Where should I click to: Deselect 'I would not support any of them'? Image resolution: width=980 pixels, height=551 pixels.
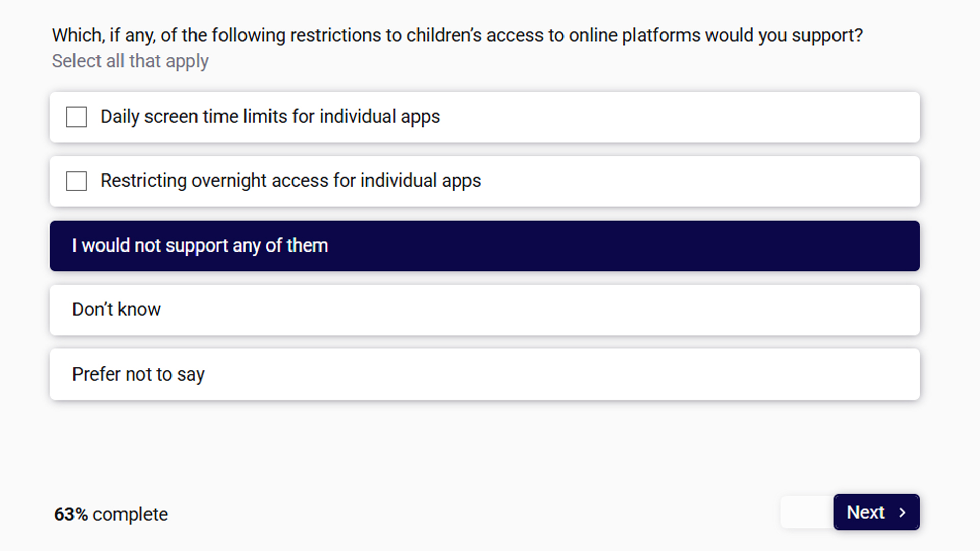(484, 246)
